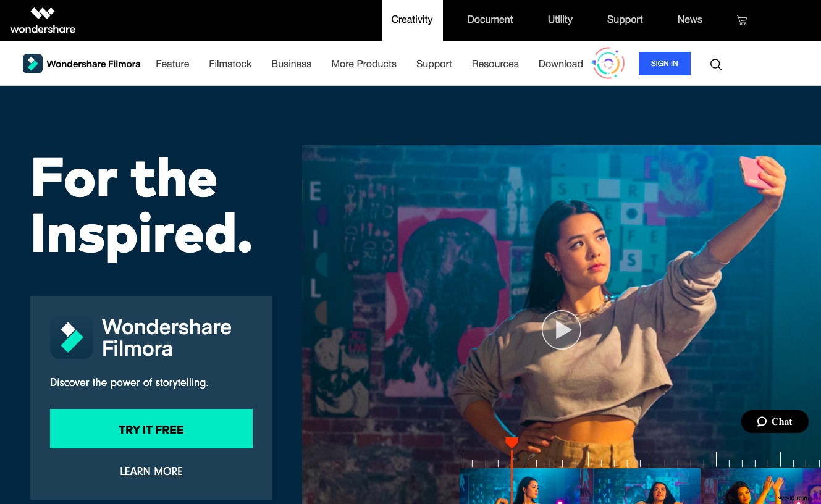This screenshot has height=504, width=821.
Task: Follow the LEARN MORE link
Action: tap(151, 471)
